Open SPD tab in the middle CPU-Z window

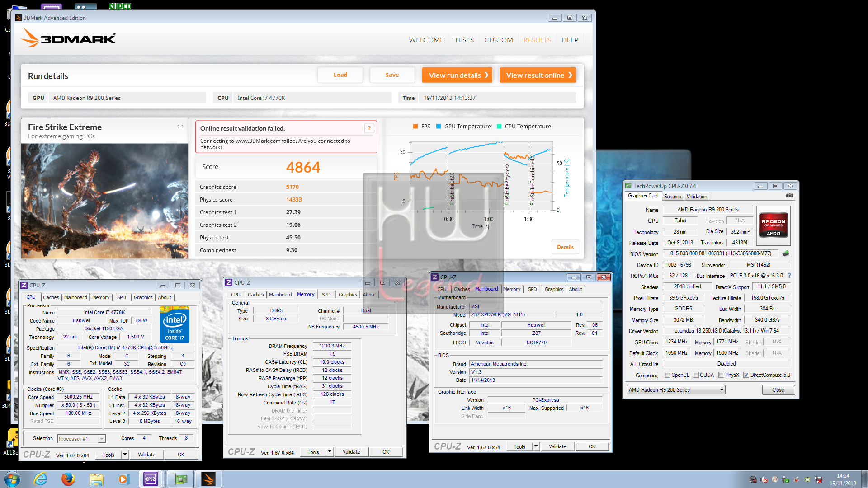326,295
